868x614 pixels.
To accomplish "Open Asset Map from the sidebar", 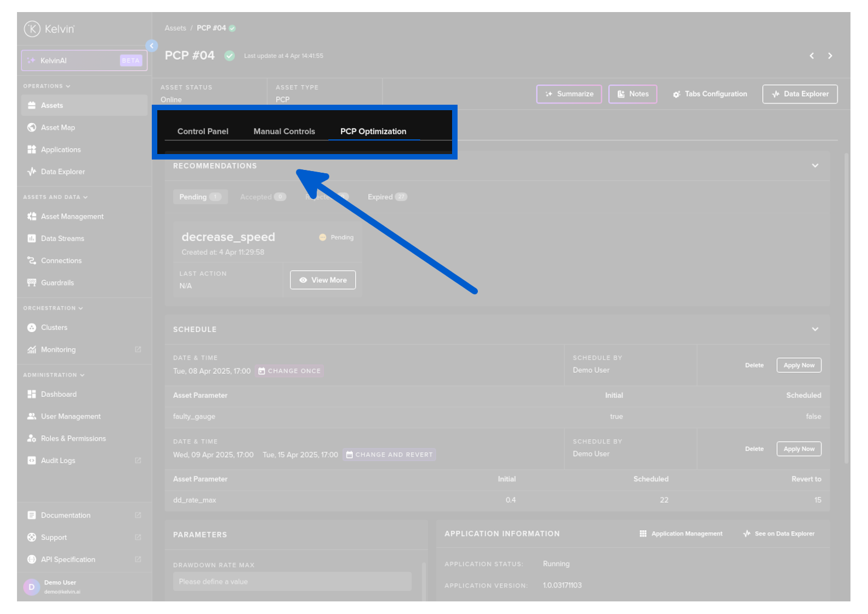I will point(58,128).
